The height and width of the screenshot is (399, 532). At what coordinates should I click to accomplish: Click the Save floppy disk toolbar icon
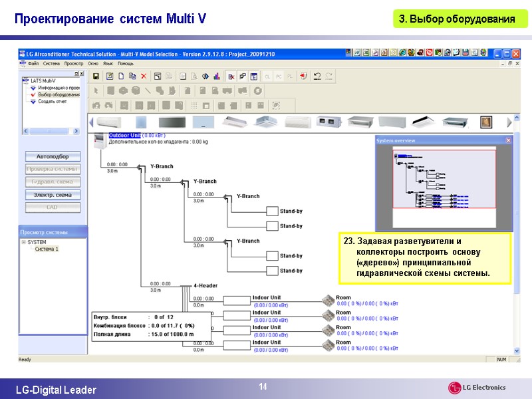point(96,76)
